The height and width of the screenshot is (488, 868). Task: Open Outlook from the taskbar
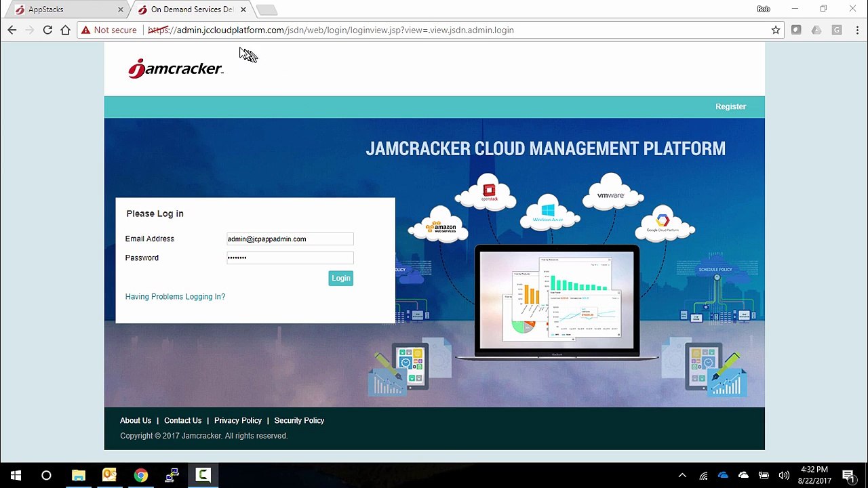tap(109, 475)
